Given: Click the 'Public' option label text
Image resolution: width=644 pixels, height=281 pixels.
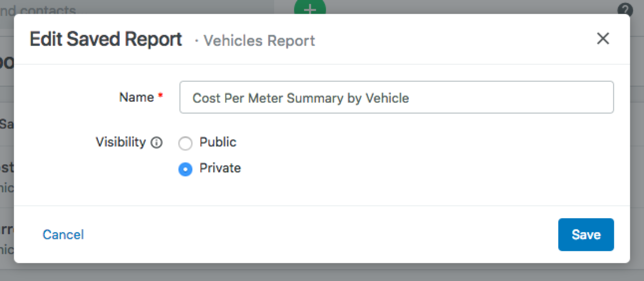Looking at the screenshot, I should pos(218,142).
